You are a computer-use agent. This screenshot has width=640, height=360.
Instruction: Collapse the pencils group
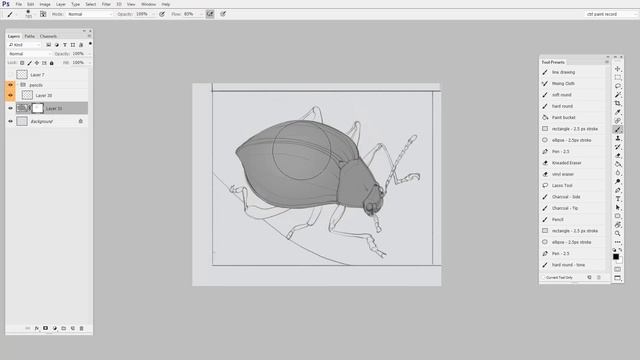[x=18, y=85]
